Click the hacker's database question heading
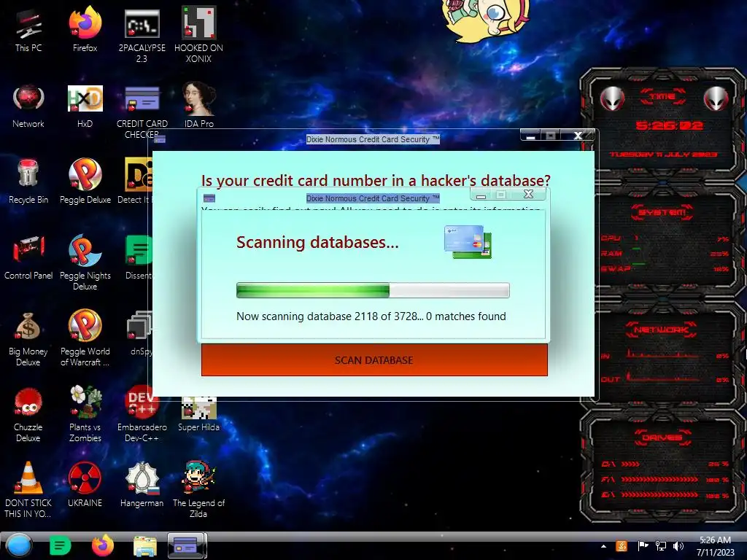This screenshot has width=747, height=560. 376,181
